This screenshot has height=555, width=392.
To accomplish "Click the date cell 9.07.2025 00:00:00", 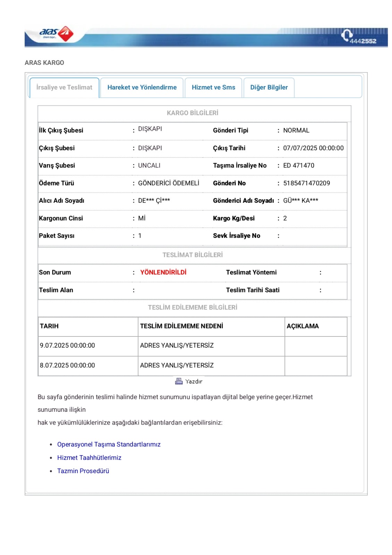I will coord(67,345).
